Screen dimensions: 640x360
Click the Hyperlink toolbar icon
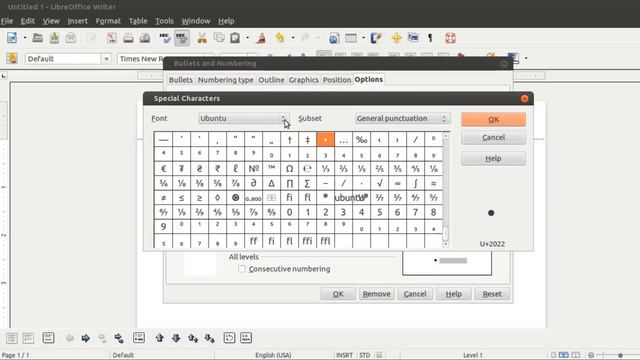click(334, 38)
